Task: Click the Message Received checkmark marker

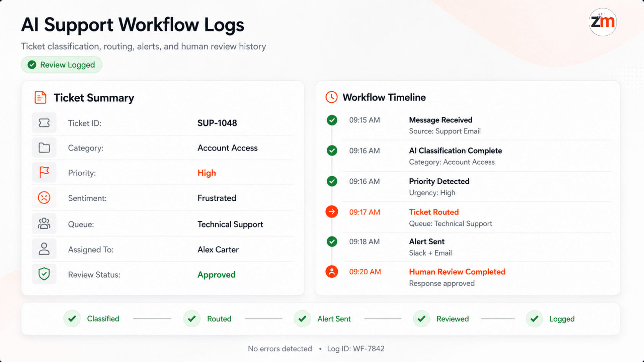Action: [x=332, y=120]
